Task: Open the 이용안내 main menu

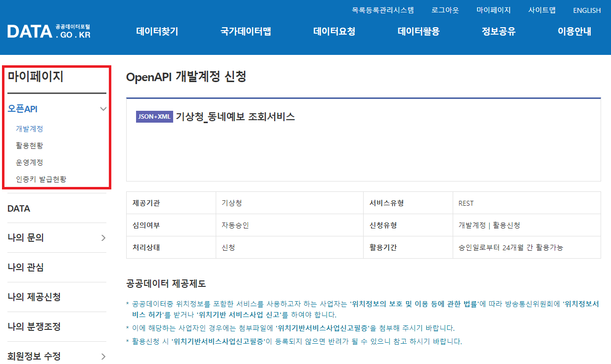Action: pos(574,32)
